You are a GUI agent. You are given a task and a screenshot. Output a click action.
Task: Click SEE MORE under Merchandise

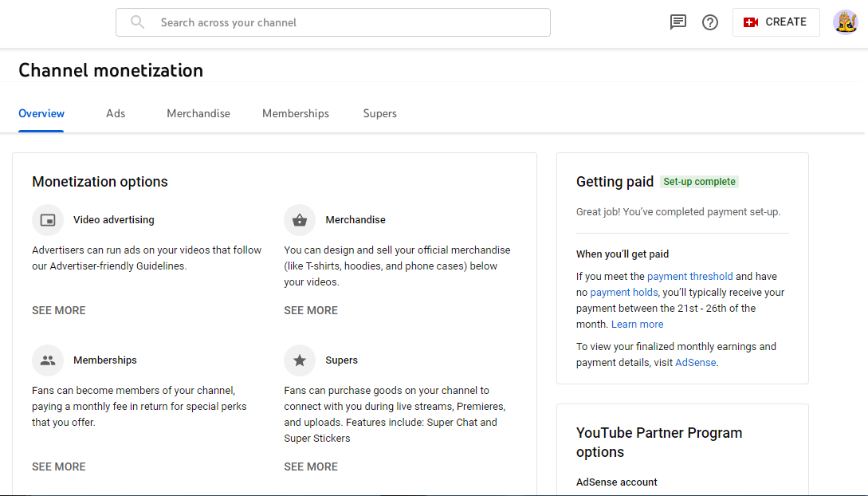(x=311, y=310)
